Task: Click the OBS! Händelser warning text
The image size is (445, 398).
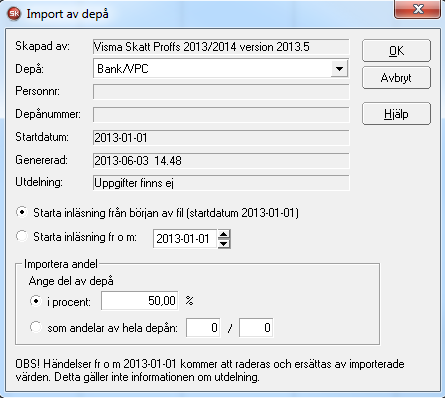Action: [x=210, y=370]
